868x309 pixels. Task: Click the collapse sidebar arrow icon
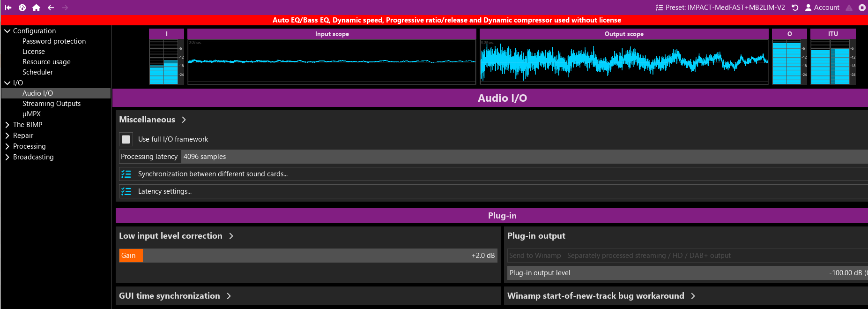8,8
